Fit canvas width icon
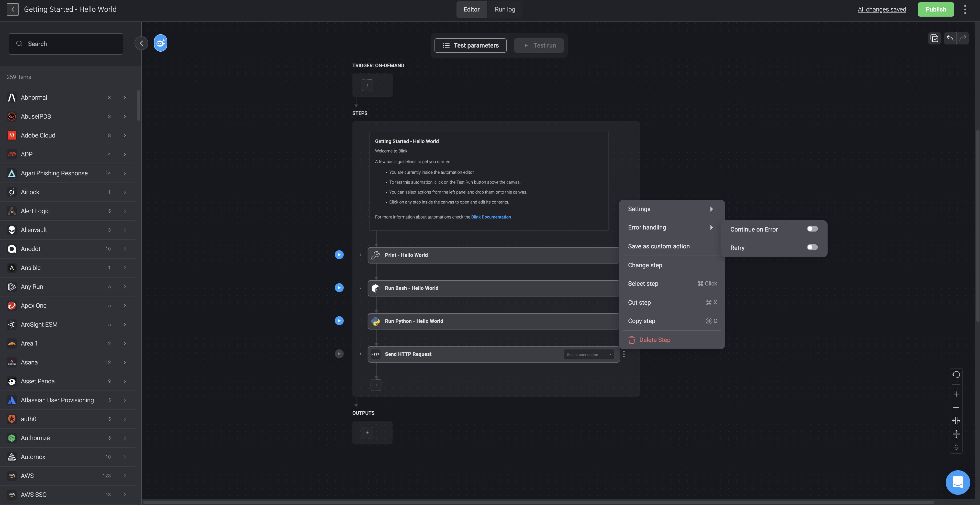Viewport: 980px width, 505px height. click(x=956, y=421)
